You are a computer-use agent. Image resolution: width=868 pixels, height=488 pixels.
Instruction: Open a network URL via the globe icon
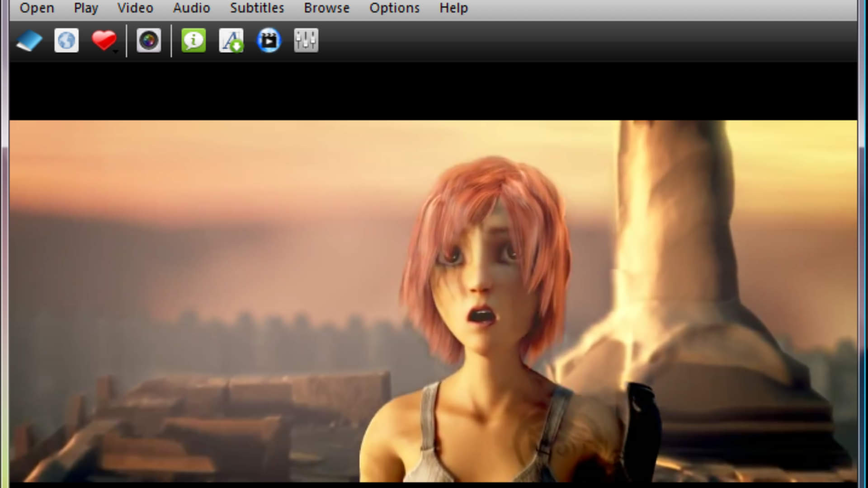pos(66,41)
